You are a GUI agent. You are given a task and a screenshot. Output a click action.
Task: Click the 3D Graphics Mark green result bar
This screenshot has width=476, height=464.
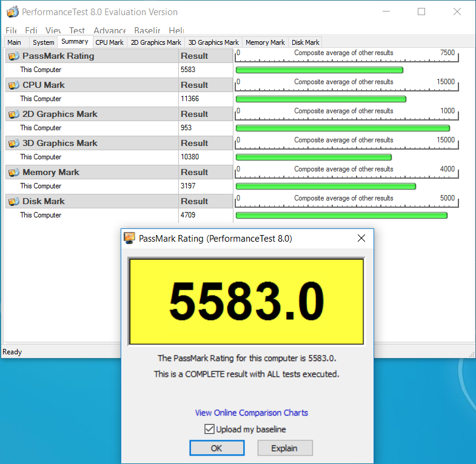[x=313, y=157]
